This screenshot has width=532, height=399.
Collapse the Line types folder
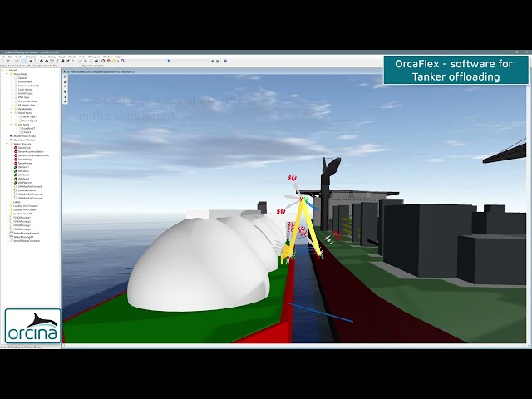click(11, 125)
